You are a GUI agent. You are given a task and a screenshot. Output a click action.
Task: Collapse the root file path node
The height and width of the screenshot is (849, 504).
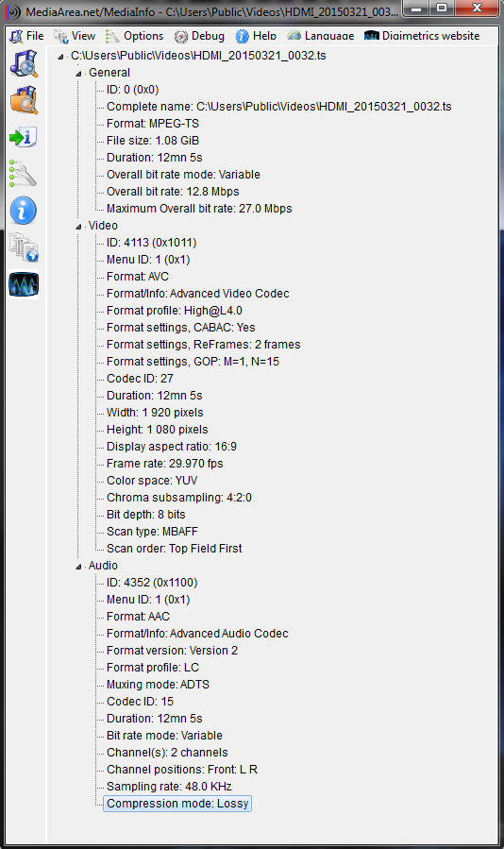coord(60,57)
